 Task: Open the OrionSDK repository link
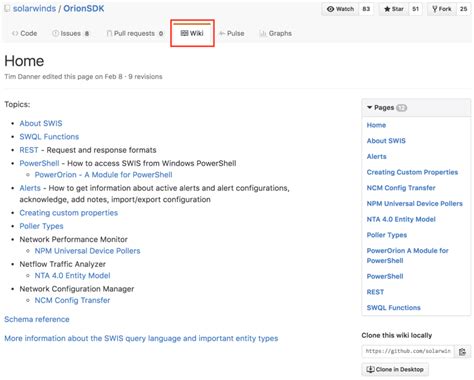click(84, 9)
